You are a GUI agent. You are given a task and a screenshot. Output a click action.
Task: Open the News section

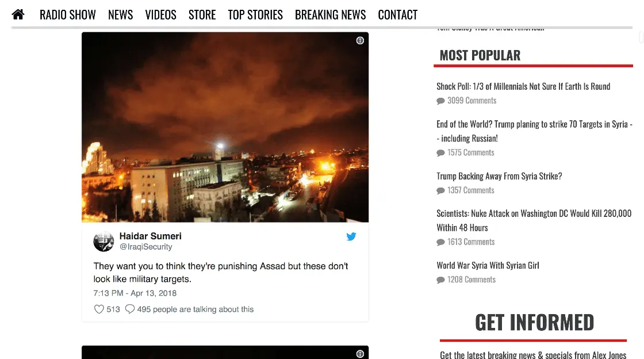(120, 15)
